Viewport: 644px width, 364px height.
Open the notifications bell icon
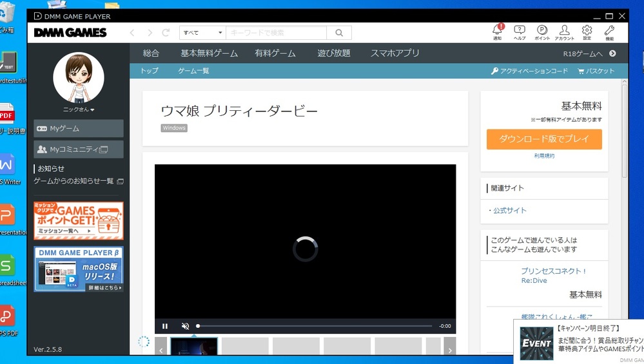497,31
